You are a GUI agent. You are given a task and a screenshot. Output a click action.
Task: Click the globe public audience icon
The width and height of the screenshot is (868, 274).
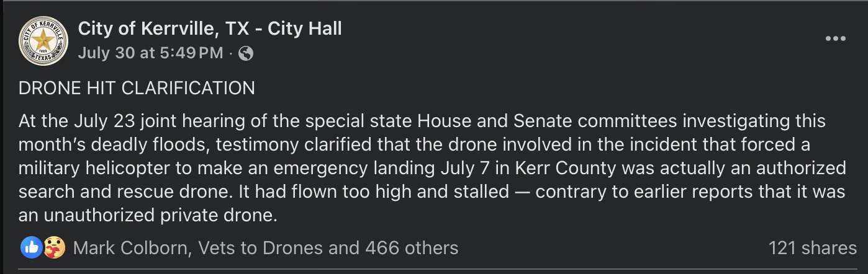246,53
